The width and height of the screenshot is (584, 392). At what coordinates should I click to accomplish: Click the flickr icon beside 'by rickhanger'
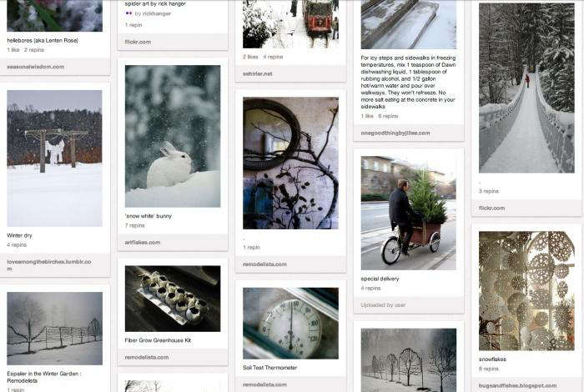128,13
